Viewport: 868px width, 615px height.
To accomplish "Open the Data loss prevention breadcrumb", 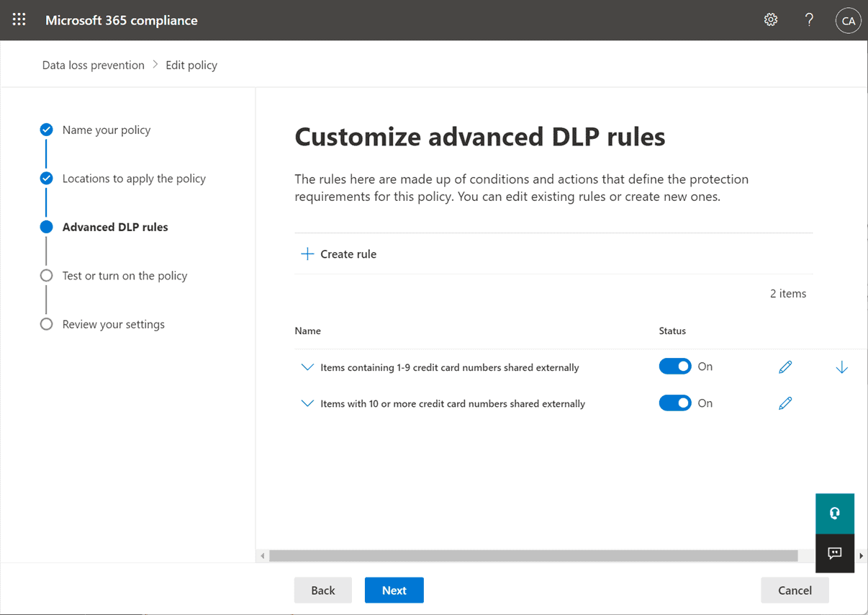I will click(93, 65).
